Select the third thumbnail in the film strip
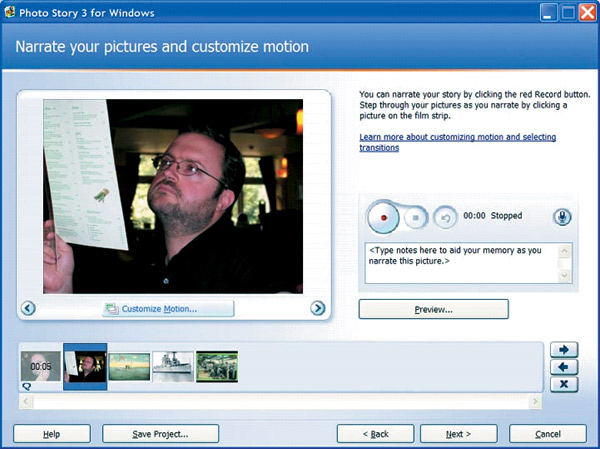600x449 pixels. pos(129,366)
